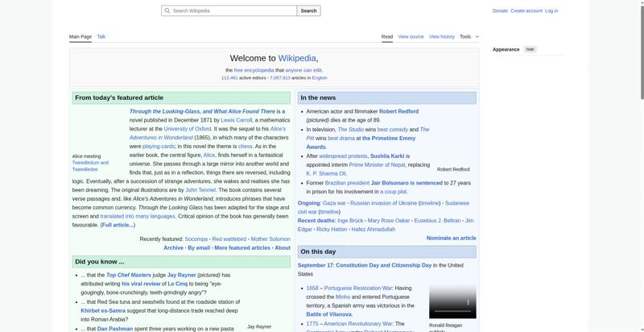644x332 pixels.
Task: Open the Socompa recently featured link
Action: tap(196, 239)
